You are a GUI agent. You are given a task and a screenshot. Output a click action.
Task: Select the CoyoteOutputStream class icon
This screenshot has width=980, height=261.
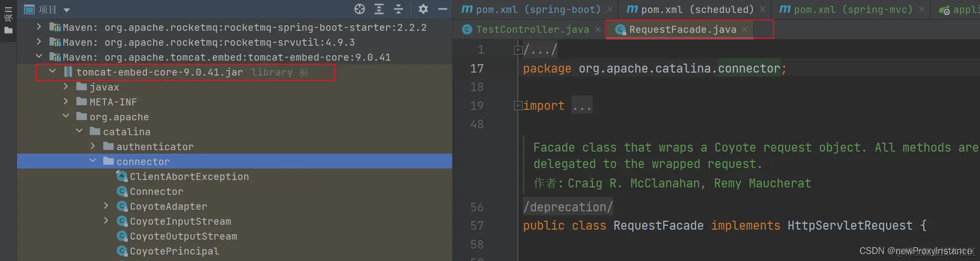[122, 236]
